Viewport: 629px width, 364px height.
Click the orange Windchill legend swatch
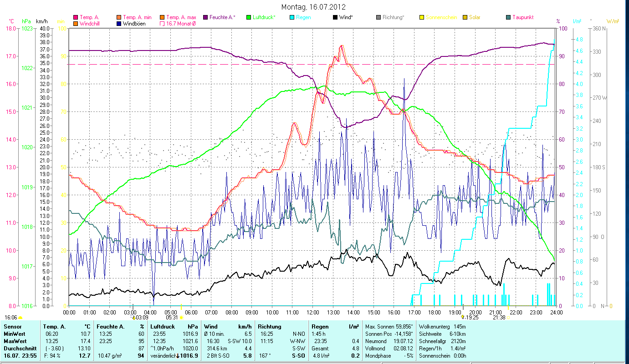(76, 23)
